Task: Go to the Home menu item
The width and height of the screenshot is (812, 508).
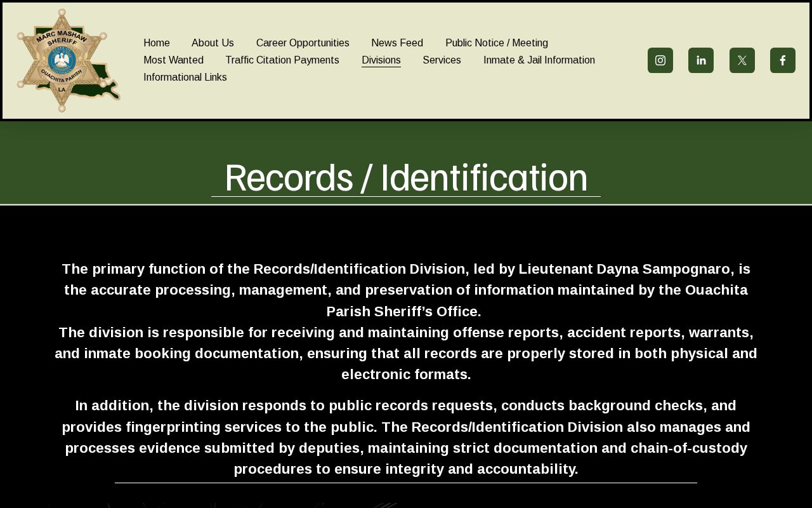Action: click(157, 43)
